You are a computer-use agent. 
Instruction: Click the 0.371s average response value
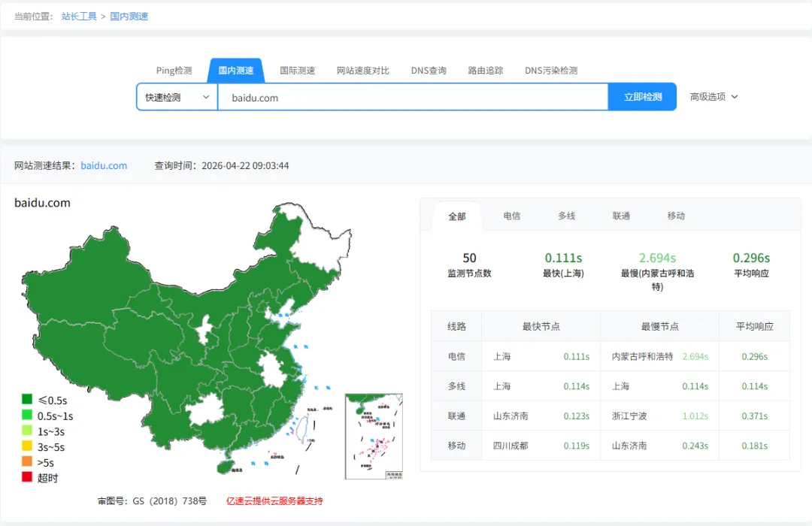pyautogui.click(x=755, y=416)
